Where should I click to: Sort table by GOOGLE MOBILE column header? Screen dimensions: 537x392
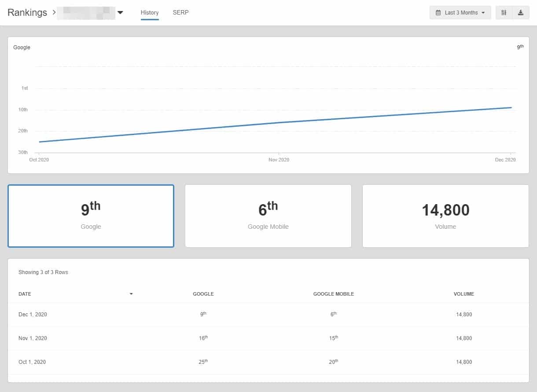[x=334, y=294]
